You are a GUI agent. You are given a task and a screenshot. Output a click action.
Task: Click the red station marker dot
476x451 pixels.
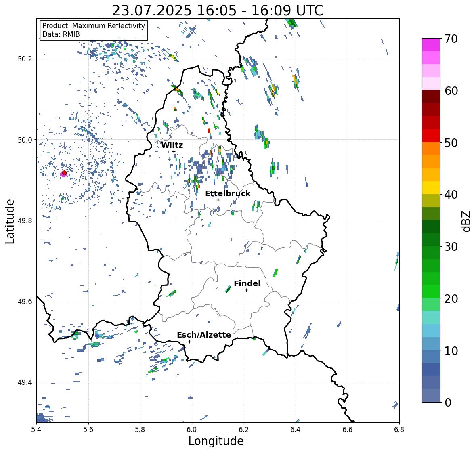click(64, 173)
